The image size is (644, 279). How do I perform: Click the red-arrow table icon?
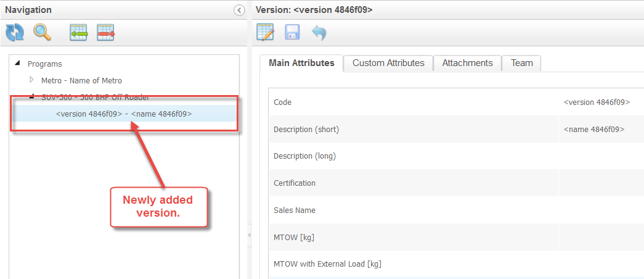tap(106, 33)
